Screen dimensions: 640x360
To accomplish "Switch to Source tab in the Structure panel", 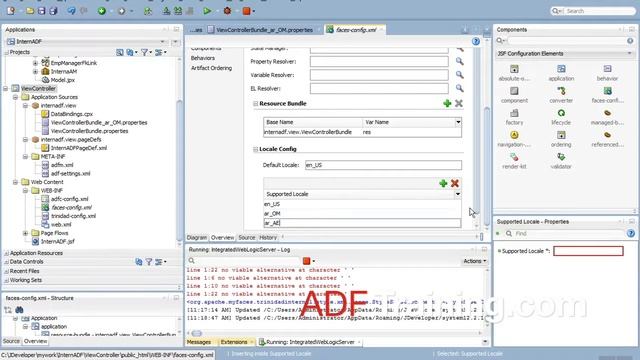I will 11,341.
